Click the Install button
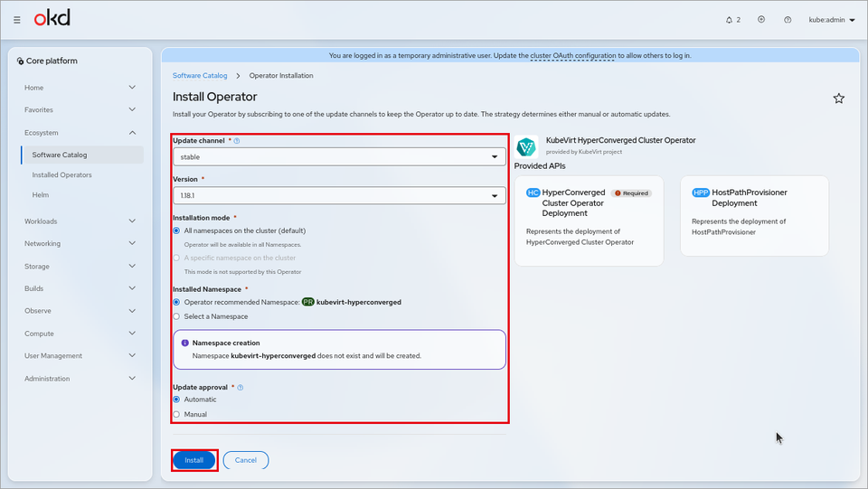 [x=194, y=460]
